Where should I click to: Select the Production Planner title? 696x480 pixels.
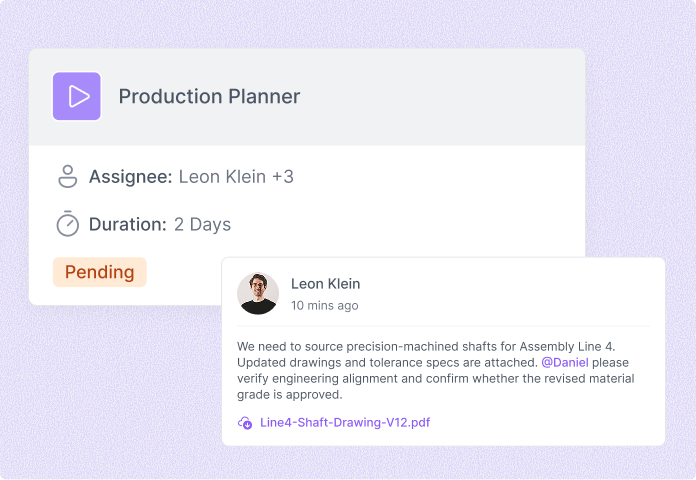(x=209, y=96)
